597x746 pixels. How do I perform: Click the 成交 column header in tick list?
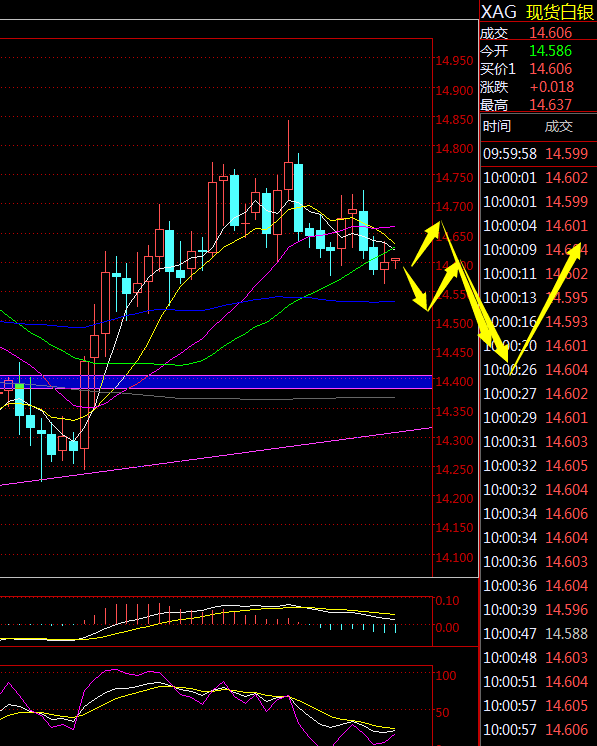[x=558, y=126]
